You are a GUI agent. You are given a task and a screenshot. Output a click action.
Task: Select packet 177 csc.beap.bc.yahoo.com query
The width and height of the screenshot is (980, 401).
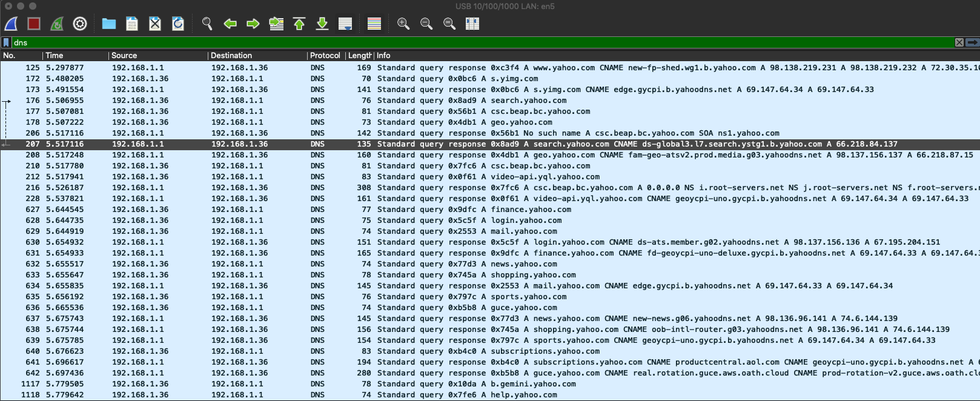[490, 111]
